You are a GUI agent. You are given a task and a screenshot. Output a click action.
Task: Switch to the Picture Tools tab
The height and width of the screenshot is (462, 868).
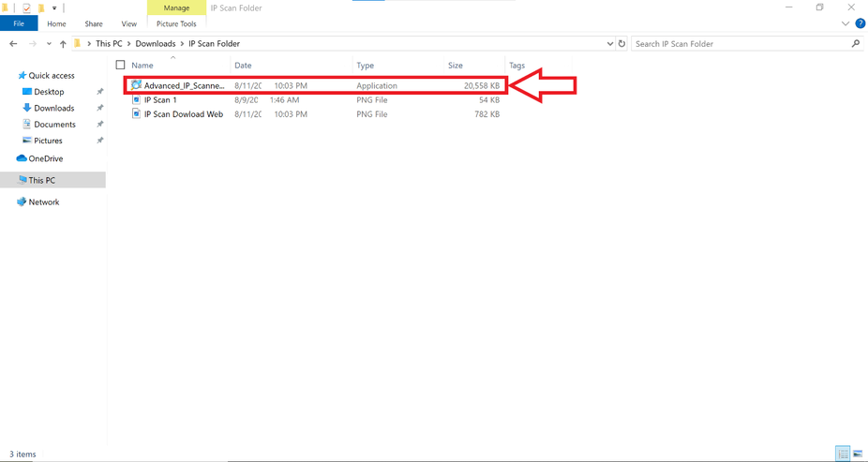pos(175,23)
